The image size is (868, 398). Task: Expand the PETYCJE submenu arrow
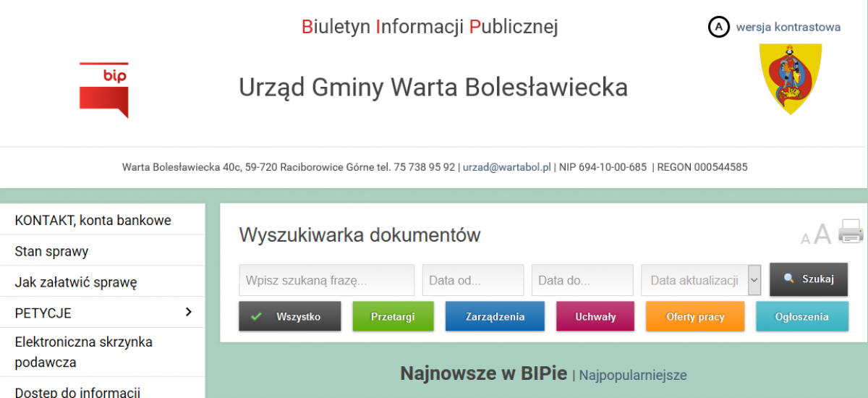coord(189,313)
